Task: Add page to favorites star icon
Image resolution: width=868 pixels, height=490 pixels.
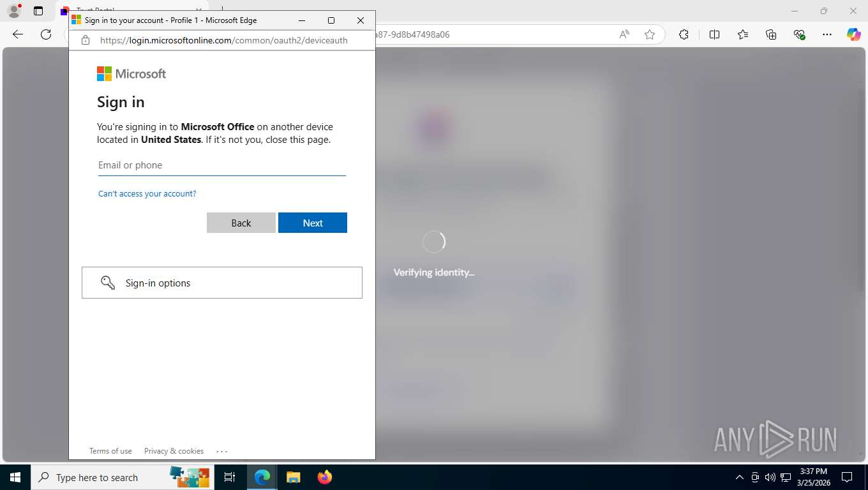Action: (650, 34)
